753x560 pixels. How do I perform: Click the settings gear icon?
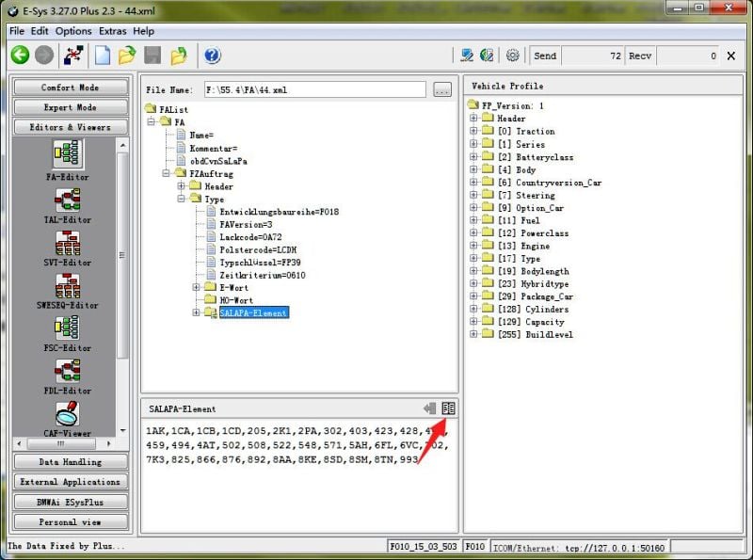pyautogui.click(x=512, y=56)
